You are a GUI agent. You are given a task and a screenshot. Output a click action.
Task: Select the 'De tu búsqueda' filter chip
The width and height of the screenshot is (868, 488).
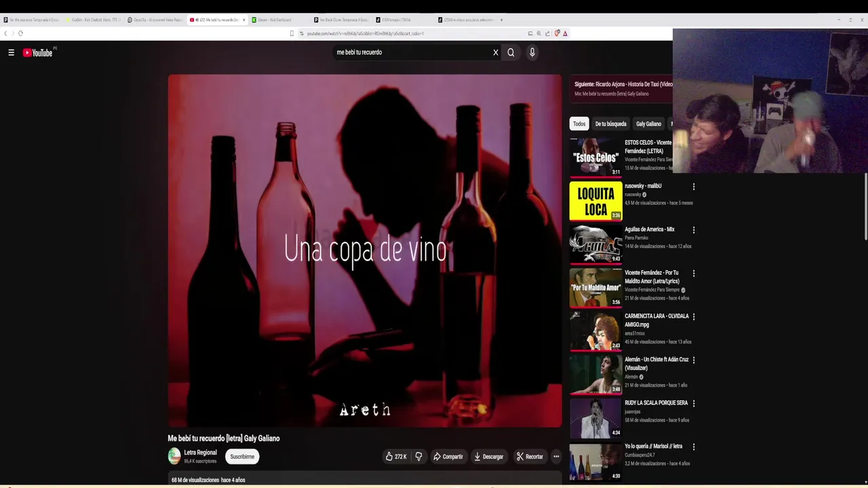610,124
